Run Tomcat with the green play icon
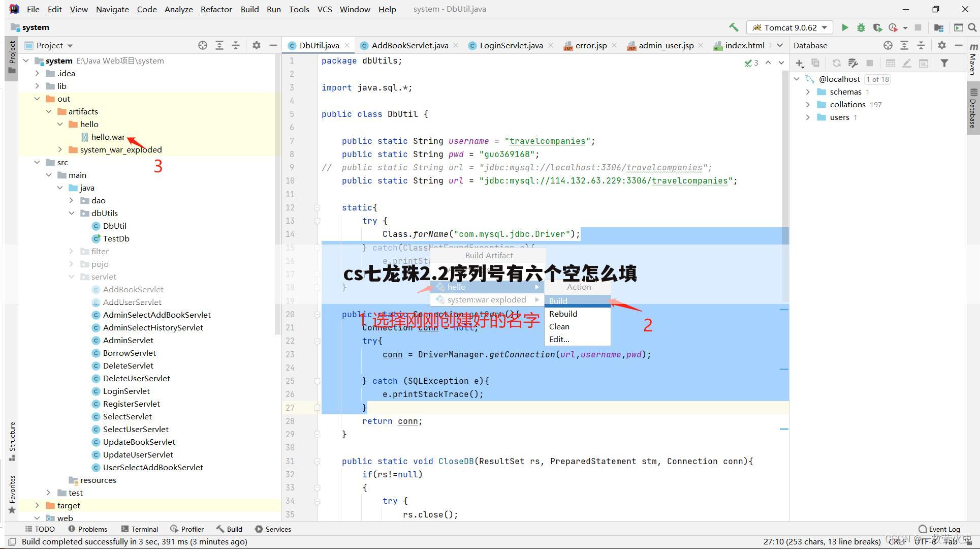 [x=845, y=27]
